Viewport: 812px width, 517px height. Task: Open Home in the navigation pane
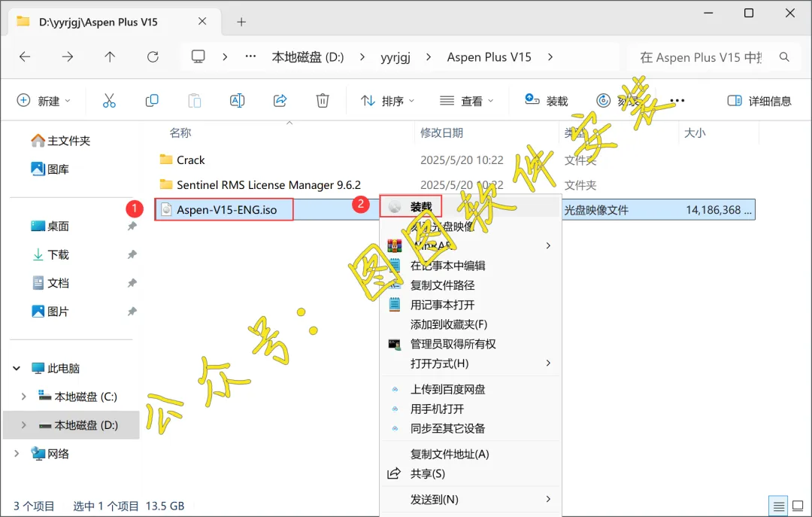(61, 141)
